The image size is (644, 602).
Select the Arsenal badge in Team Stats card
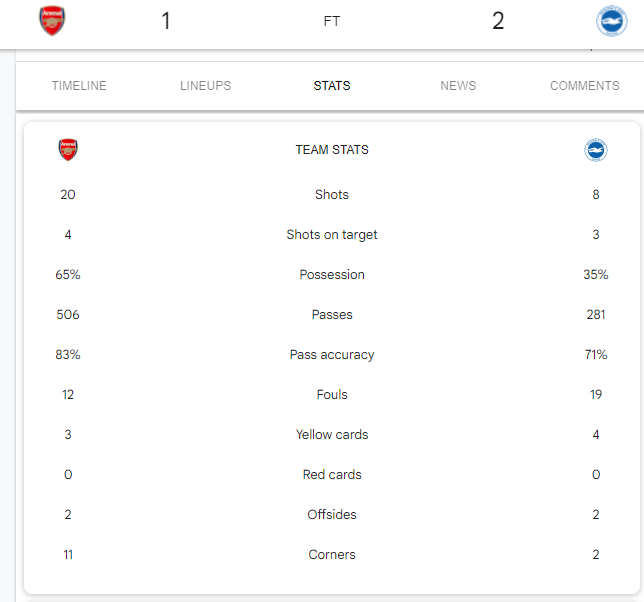click(x=68, y=150)
